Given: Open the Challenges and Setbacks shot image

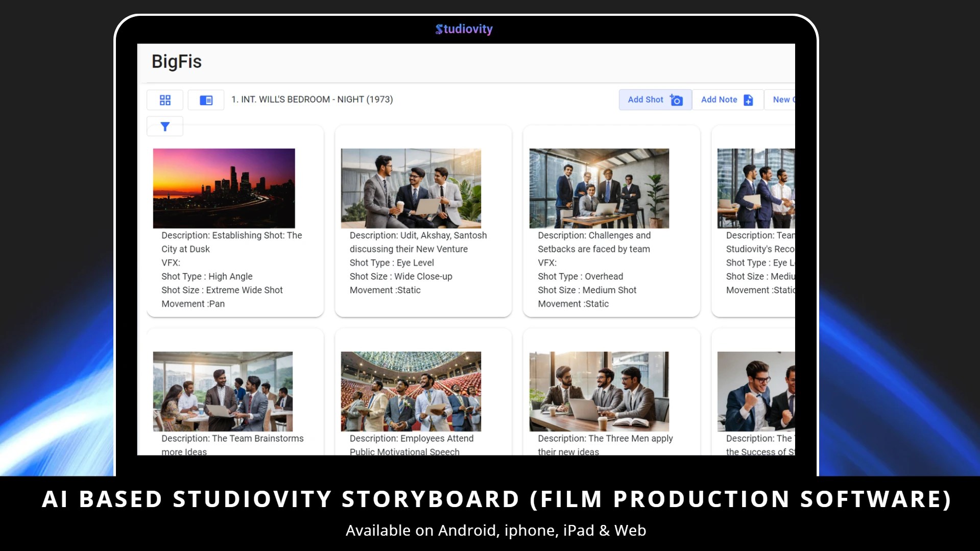Looking at the screenshot, I should tap(599, 188).
